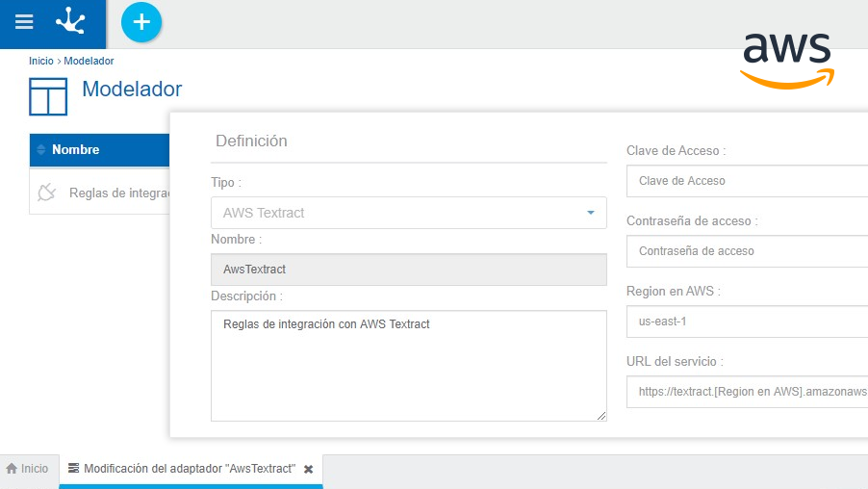Screen dimensions: 868x489
Task: Sort by the Nombre column header
Action: (x=100, y=149)
